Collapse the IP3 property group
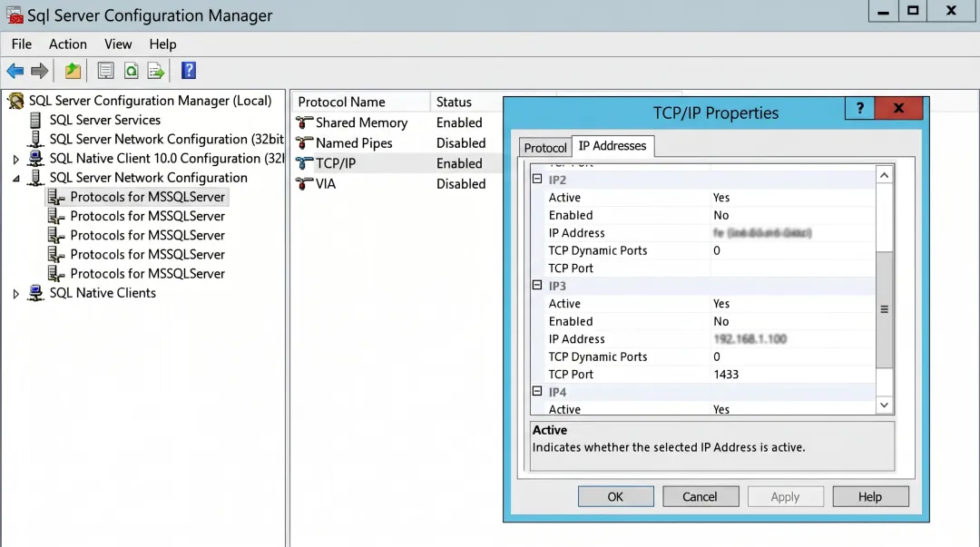 537,285
